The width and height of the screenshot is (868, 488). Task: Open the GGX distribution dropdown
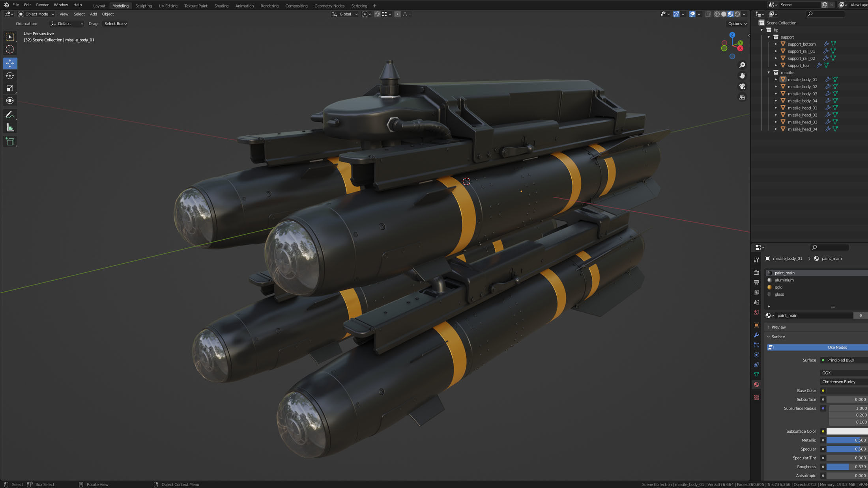844,373
